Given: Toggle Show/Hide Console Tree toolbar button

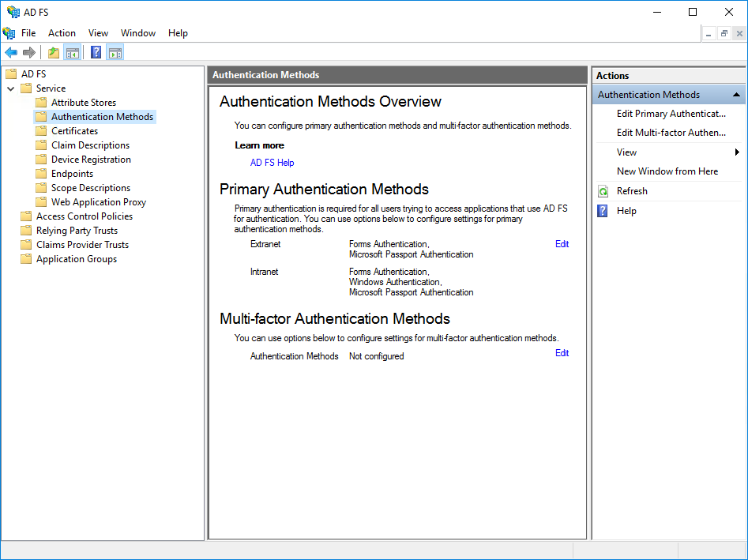Looking at the screenshot, I should click(x=73, y=53).
